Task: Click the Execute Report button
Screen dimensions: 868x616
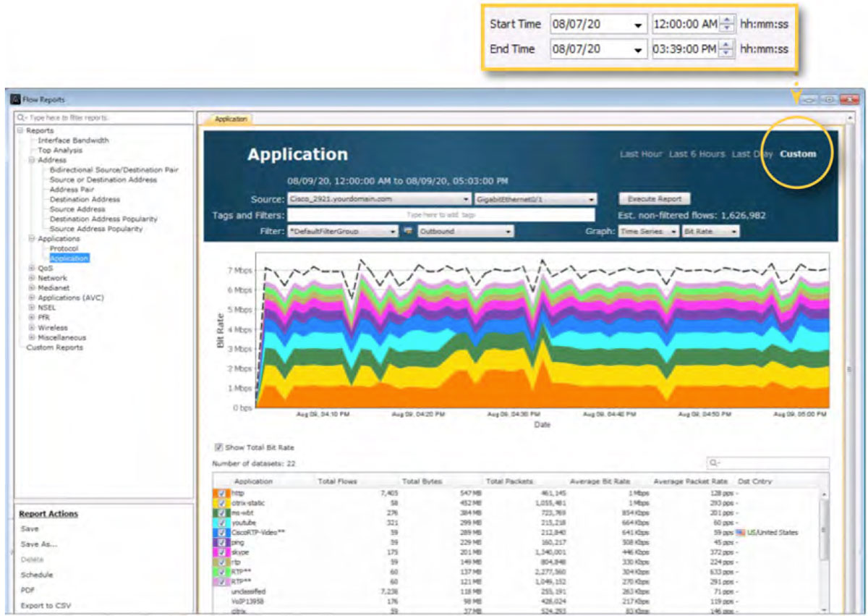Action: click(x=655, y=198)
